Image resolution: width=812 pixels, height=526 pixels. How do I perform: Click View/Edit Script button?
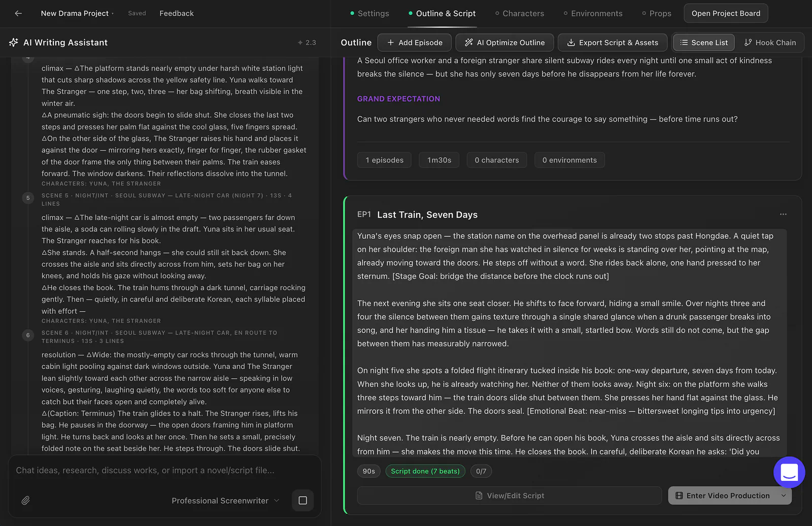click(x=510, y=496)
